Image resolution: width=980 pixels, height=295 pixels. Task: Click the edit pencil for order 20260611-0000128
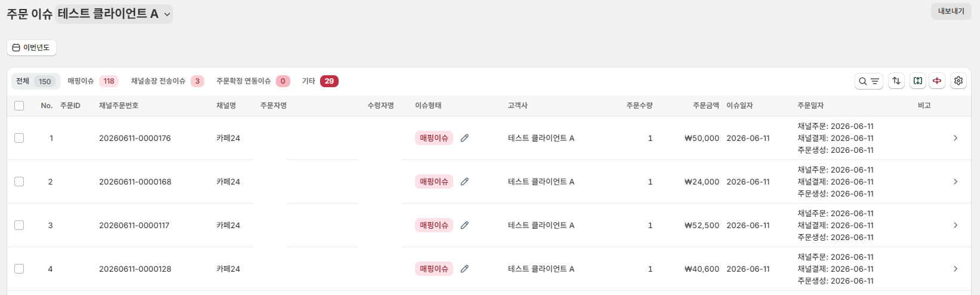[x=465, y=269]
